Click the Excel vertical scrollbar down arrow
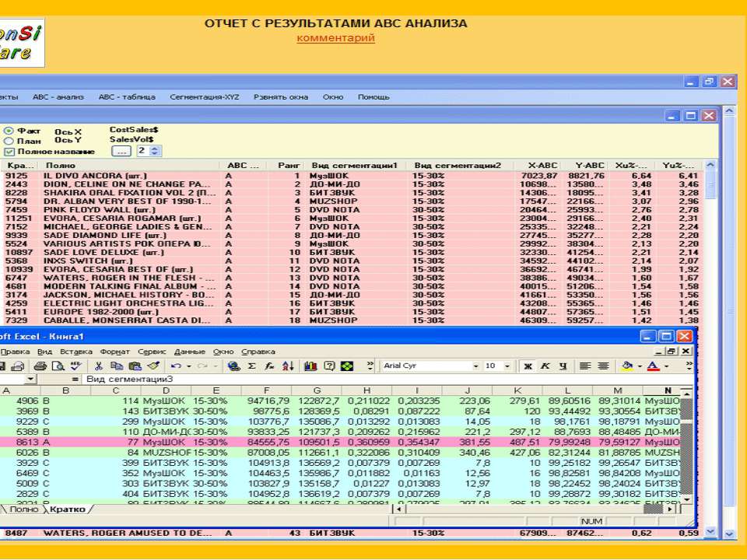 686,499
